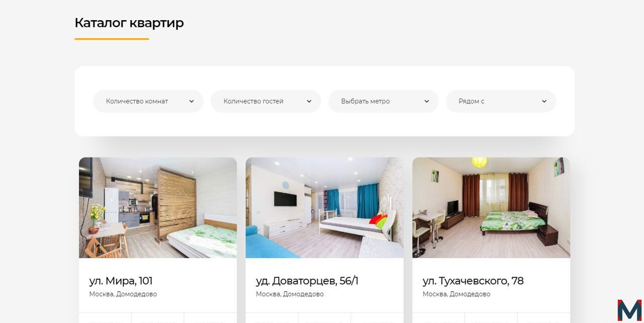Open the photo of the ул. Мира, 101 apartment
The width and height of the screenshot is (644, 323).
[158, 208]
